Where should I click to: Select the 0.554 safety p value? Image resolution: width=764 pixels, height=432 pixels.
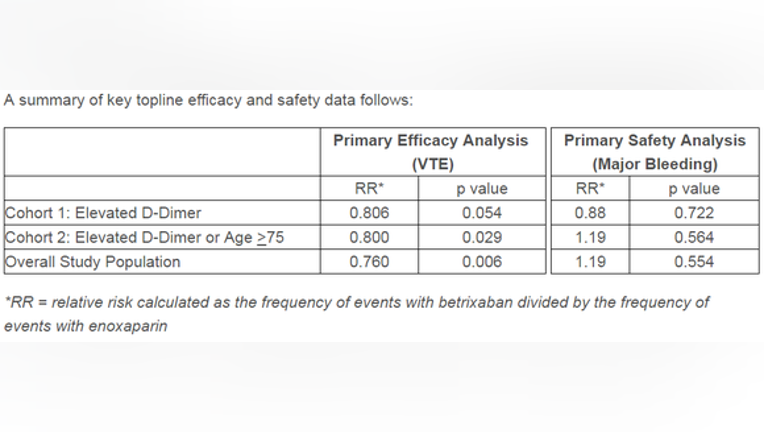[x=694, y=262]
